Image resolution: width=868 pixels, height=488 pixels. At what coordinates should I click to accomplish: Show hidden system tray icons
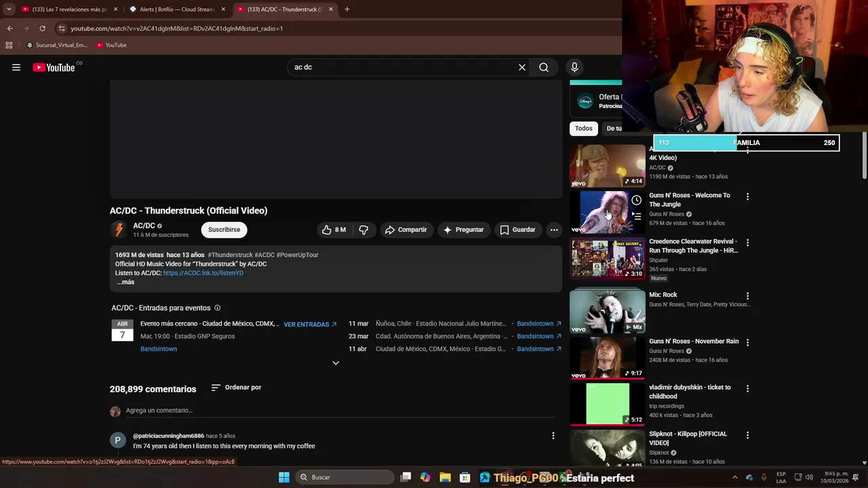734,477
